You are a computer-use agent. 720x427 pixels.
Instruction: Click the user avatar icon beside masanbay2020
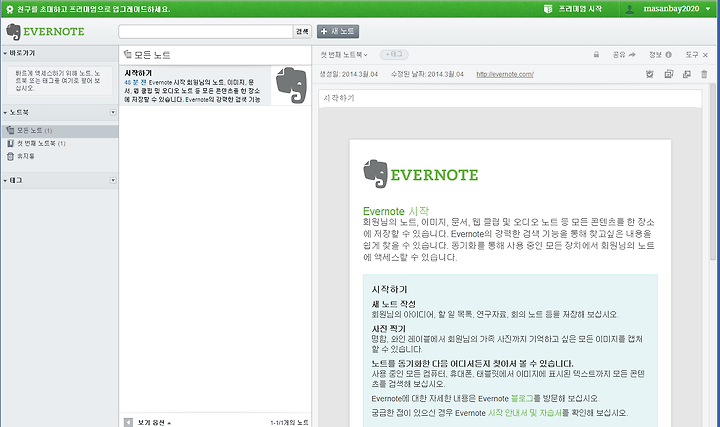[x=630, y=9]
